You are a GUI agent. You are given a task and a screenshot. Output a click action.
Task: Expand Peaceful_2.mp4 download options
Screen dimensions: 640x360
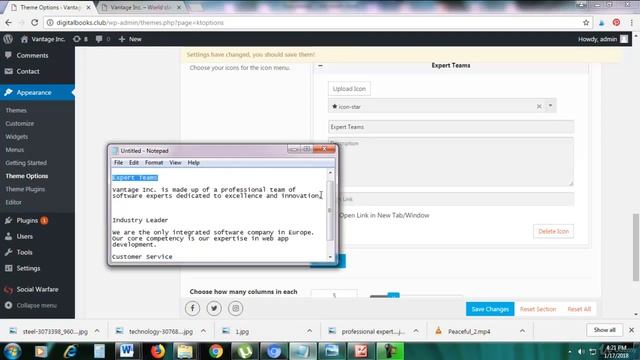522,331
